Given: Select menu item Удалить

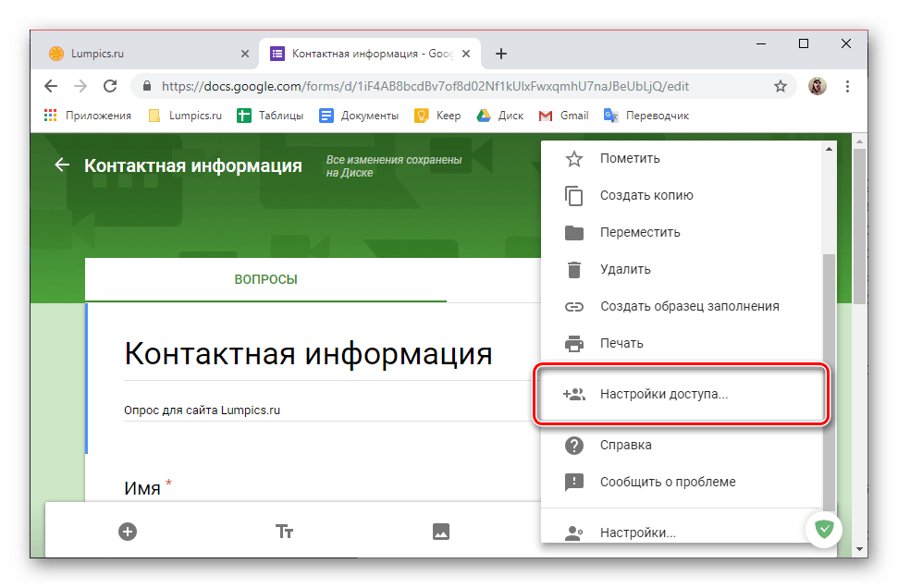Looking at the screenshot, I should [x=682, y=269].
